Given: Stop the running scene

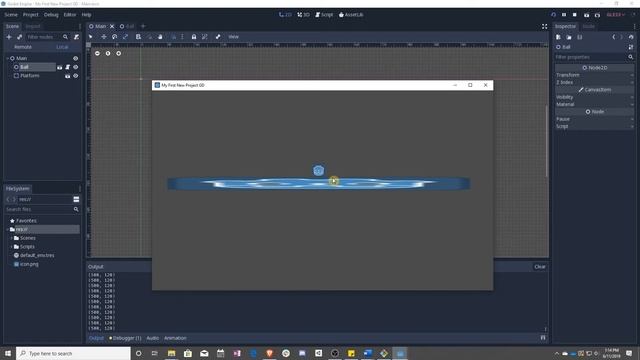Looking at the screenshot, I should point(575,15).
